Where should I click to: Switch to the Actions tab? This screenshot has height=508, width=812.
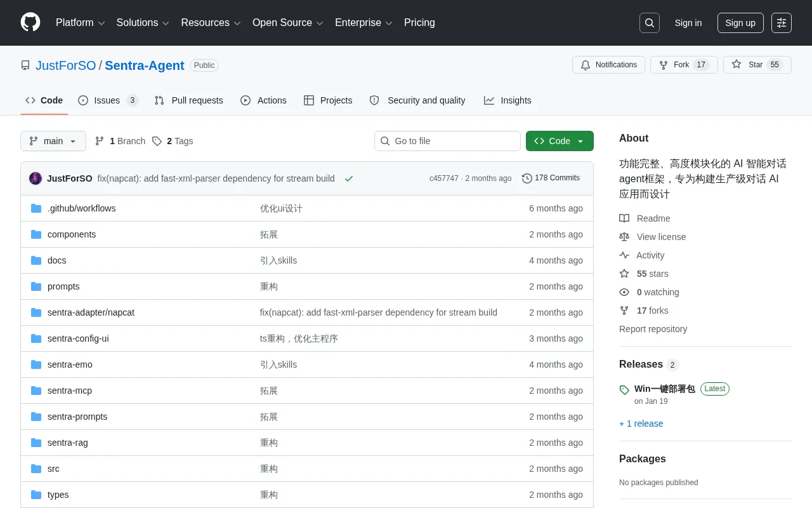(263, 100)
